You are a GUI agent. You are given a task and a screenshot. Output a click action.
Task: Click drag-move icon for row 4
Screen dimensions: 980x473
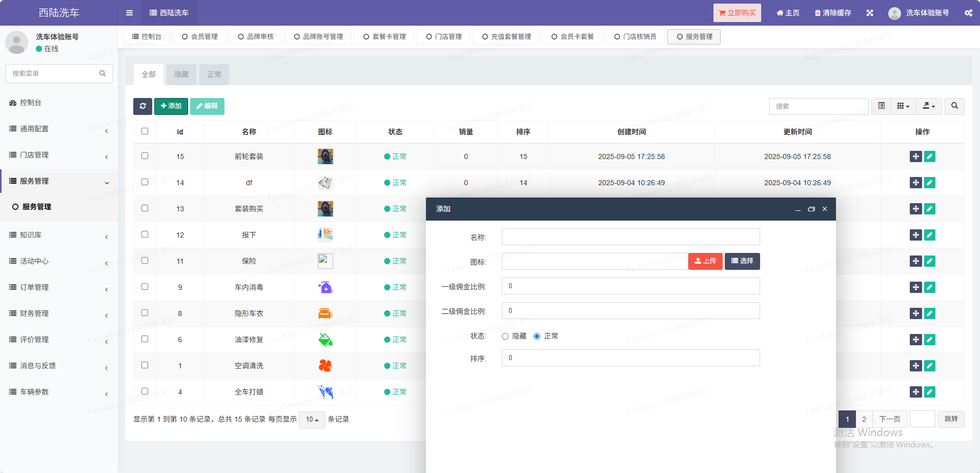(x=915, y=392)
